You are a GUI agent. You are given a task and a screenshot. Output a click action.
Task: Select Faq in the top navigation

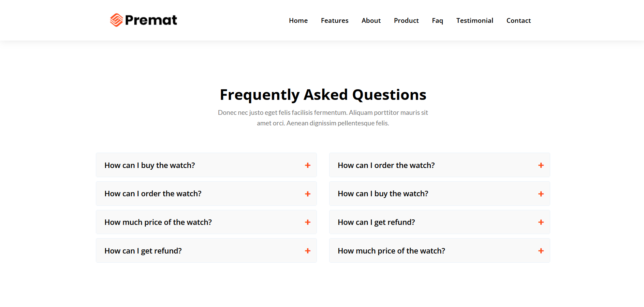[x=437, y=20]
